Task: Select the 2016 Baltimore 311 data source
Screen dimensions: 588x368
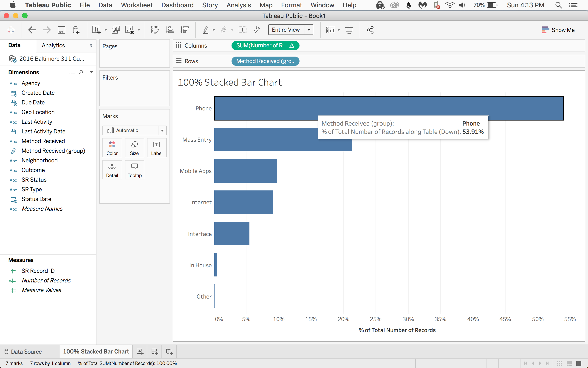Action: (x=47, y=59)
